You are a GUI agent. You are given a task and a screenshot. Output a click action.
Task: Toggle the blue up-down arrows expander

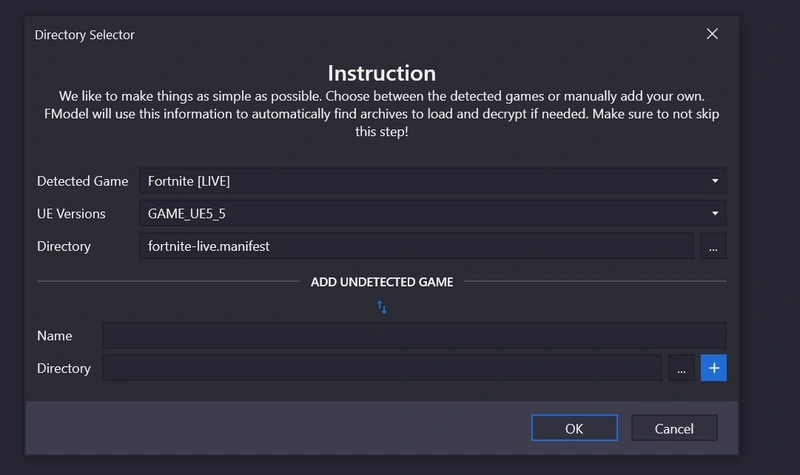[x=382, y=307]
